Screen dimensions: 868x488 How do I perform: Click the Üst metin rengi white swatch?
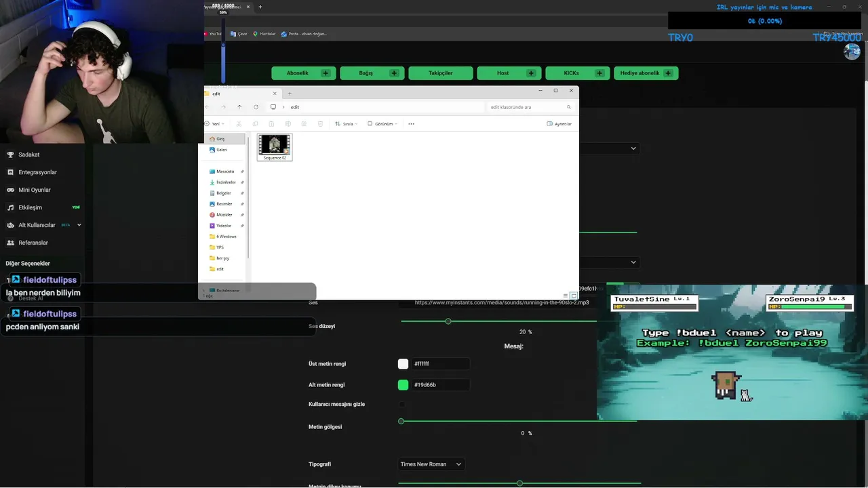tap(403, 364)
